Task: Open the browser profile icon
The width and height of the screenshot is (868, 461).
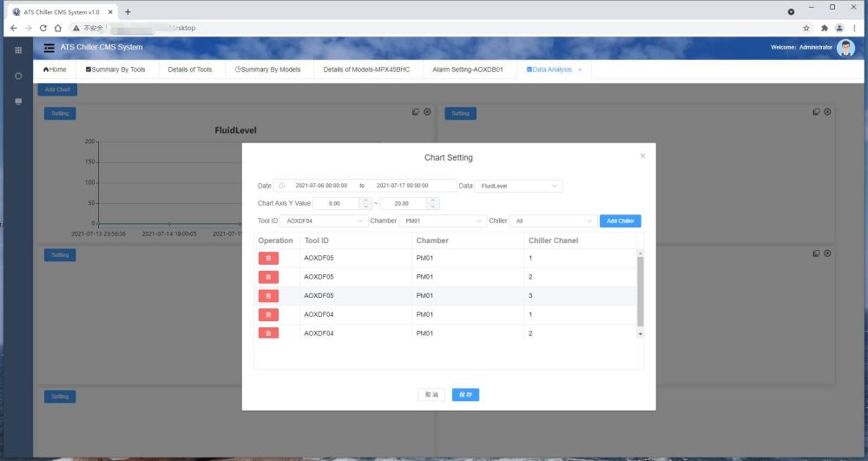Action: tap(839, 29)
